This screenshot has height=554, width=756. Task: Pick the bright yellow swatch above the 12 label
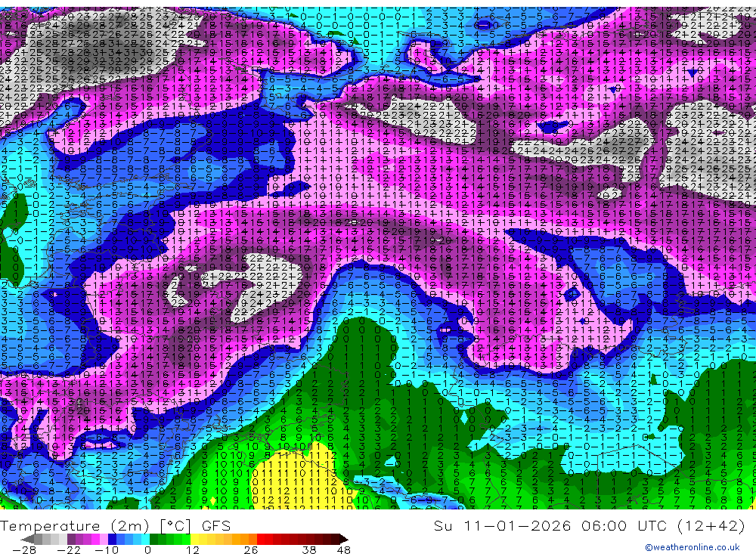pos(195,540)
